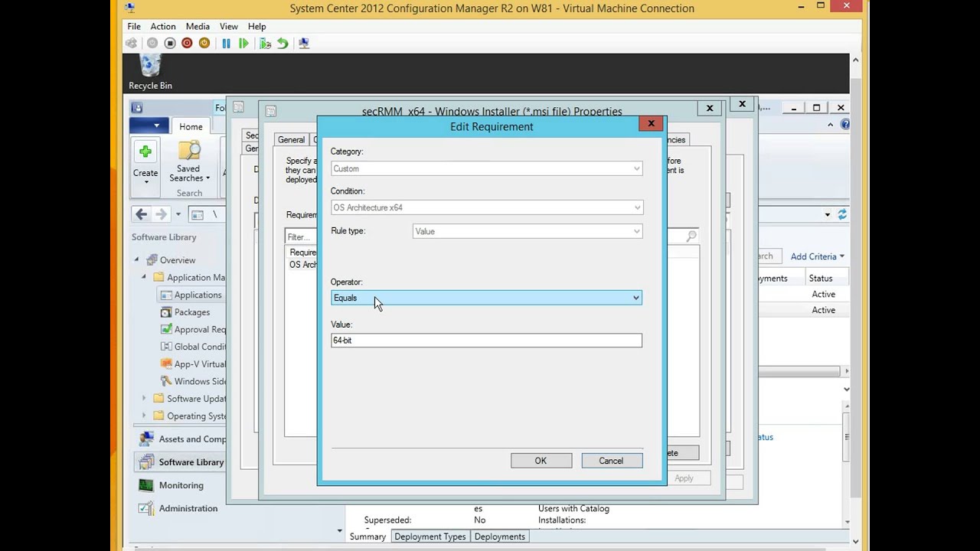Viewport: 980px width, 551px height.
Task: Cancel the Edit Requirement dialog
Action: coord(611,461)
